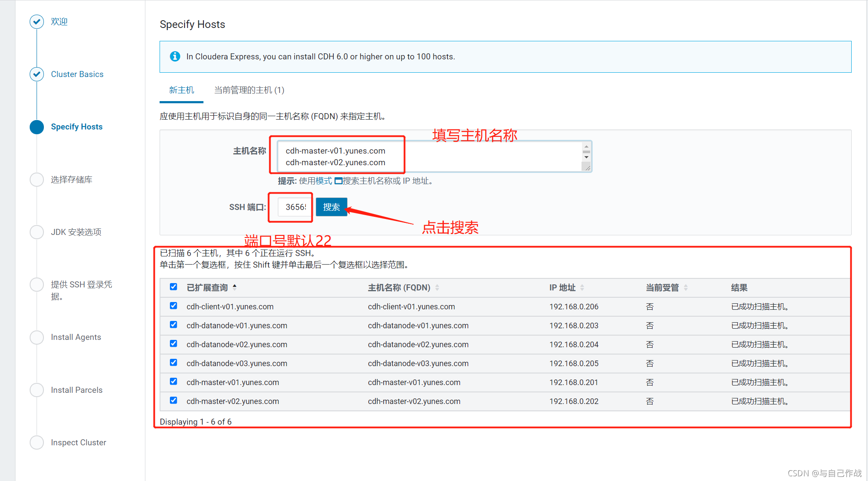Click sort arrows on currently managed column
This screenshot has width=868, height=481.
click(686, 287)
